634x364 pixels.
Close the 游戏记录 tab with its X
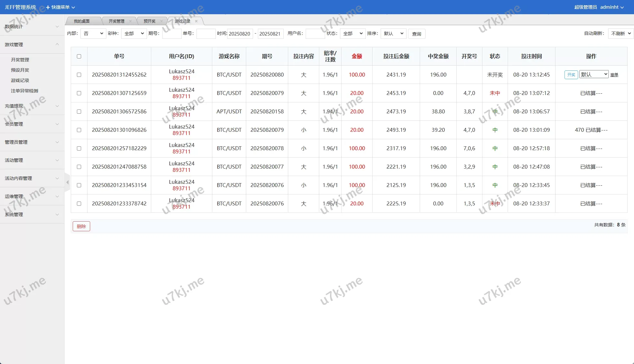point(196,21)
